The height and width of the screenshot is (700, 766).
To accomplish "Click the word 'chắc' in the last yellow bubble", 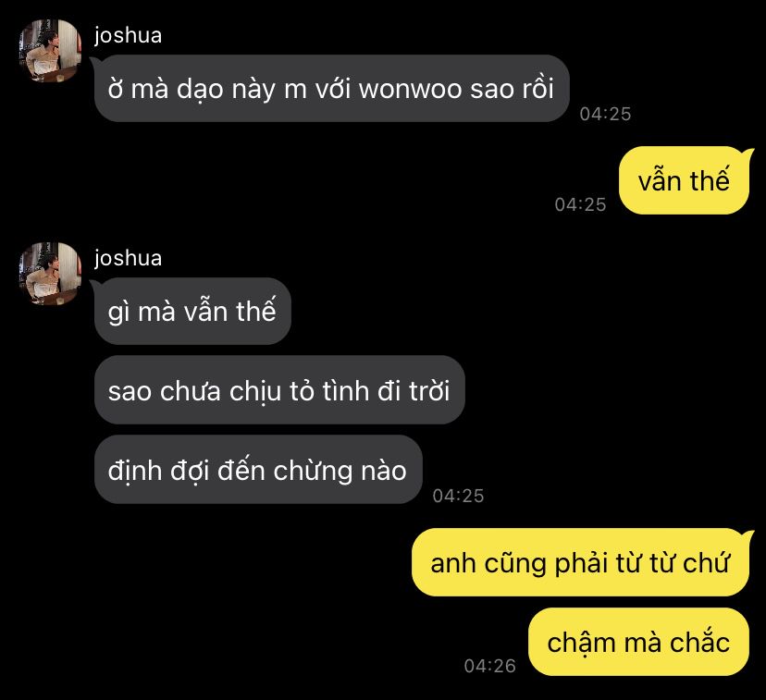I will (x=700, y=642).
